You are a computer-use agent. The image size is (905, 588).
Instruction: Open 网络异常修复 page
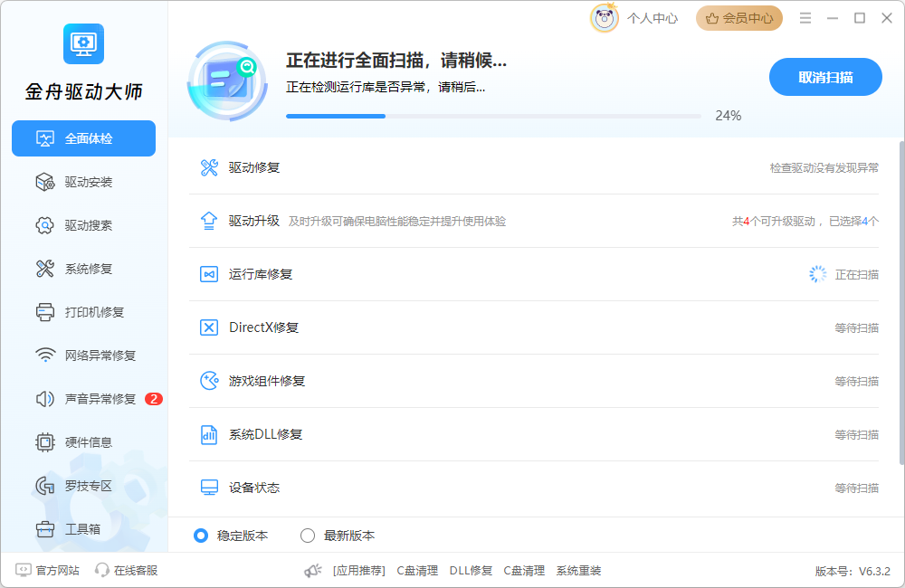pos(83,356)
